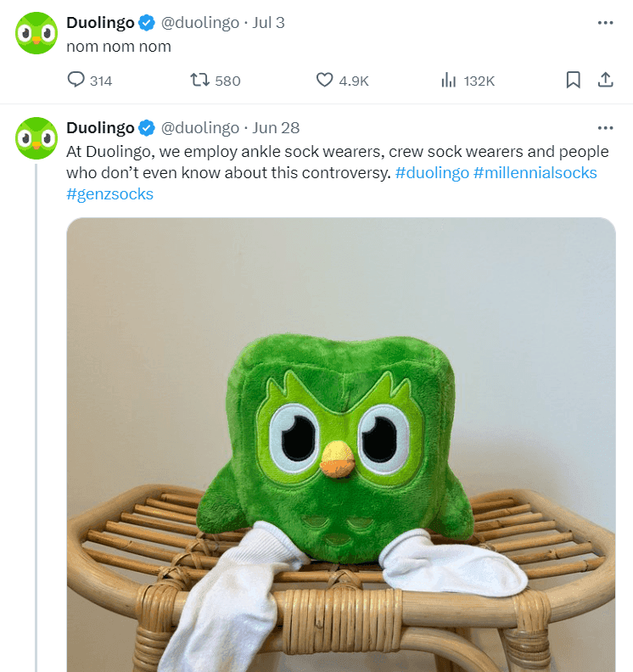Open the #duolingo hashtag link
Image resolution: width=633 pixels, height=672 pixels.
[431, 173]
